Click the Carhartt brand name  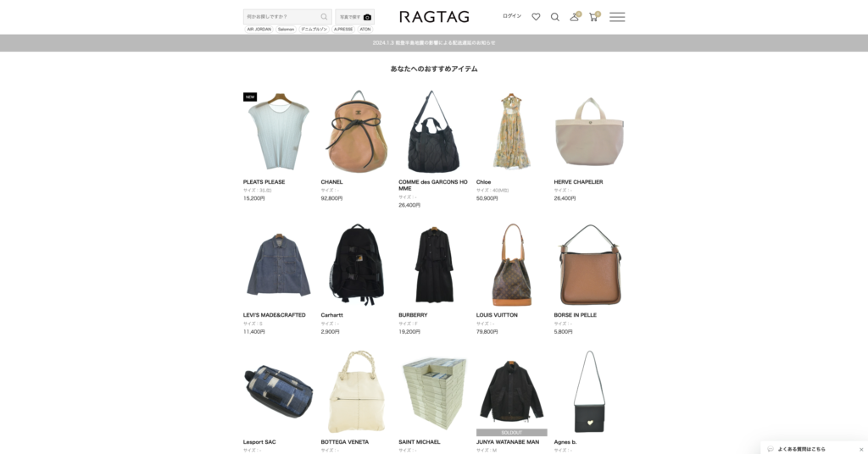(x=331, y=315)
